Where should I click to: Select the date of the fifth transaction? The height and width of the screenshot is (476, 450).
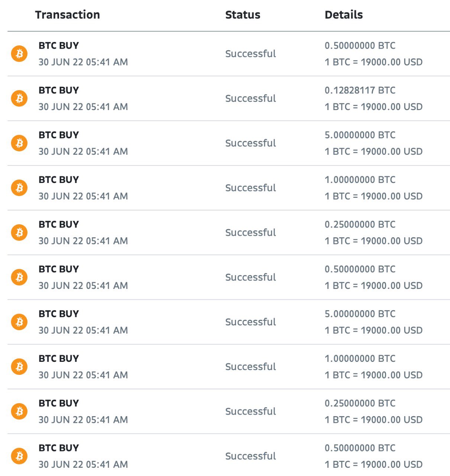pos(83,241)
